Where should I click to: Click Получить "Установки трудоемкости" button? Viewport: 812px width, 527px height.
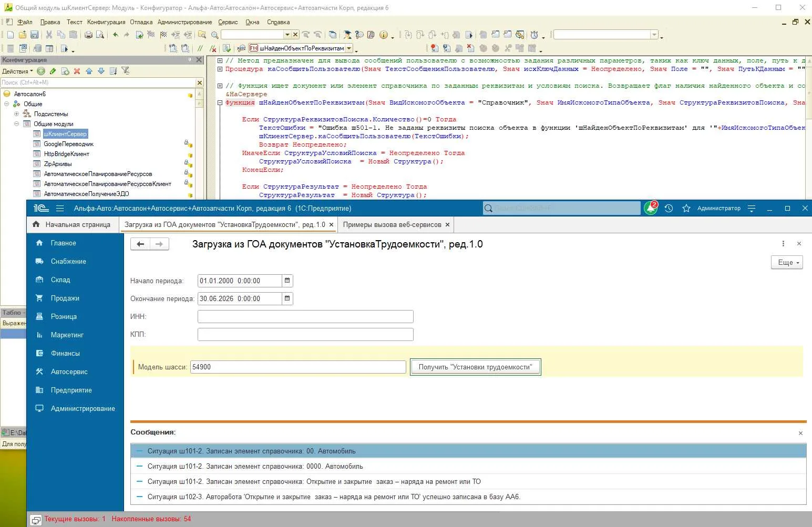click(x=475, y=367)
